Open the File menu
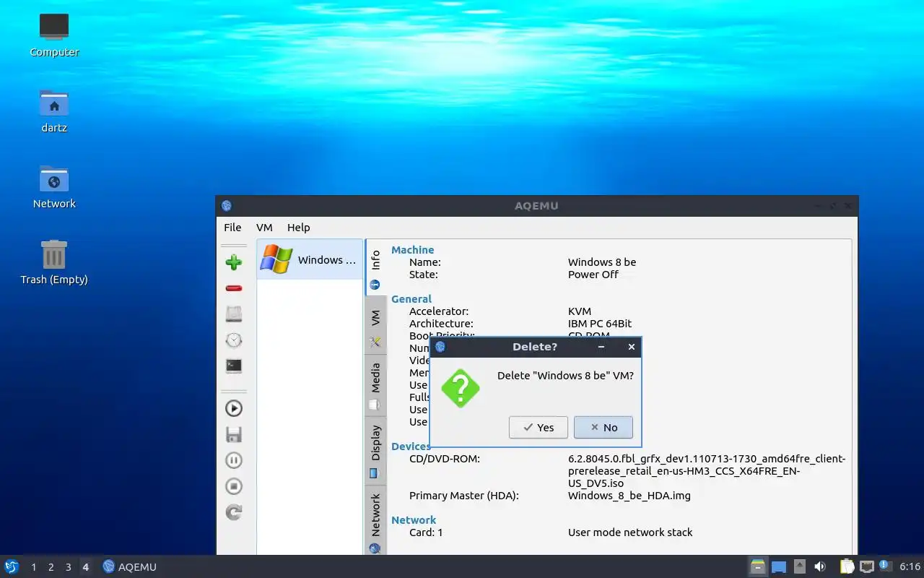 pyautogui.click(x=232, y=227)
